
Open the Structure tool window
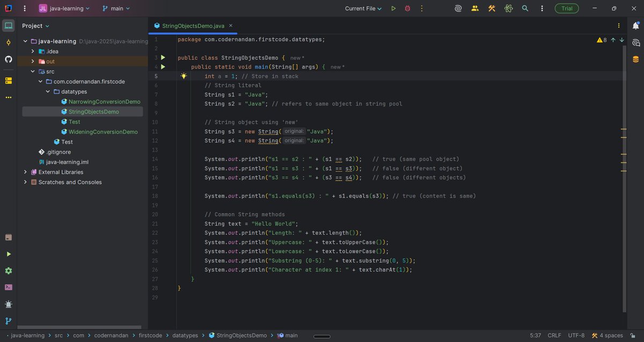(8, 80)
